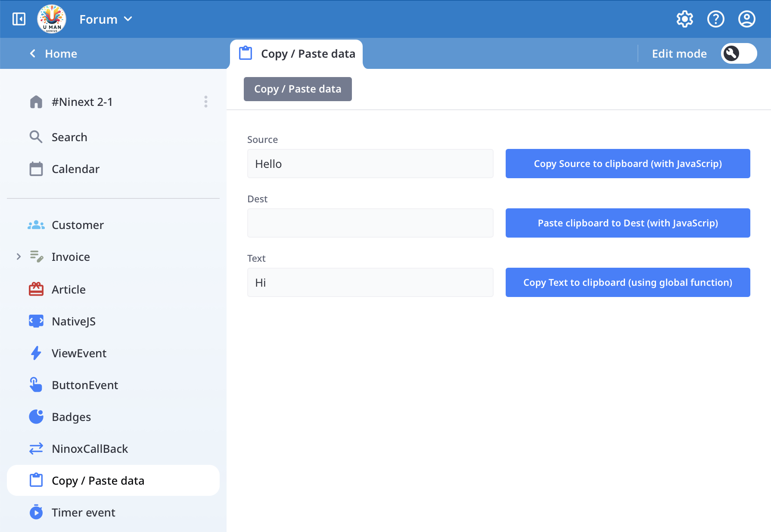Click the Calendar icon in sidebar

click(x=36, y=169)
